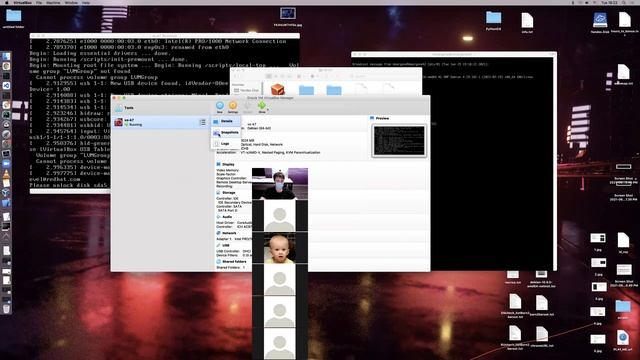The image size is (640, 360).
Task: Open the File menu
Action: click(x=39, y=2)
